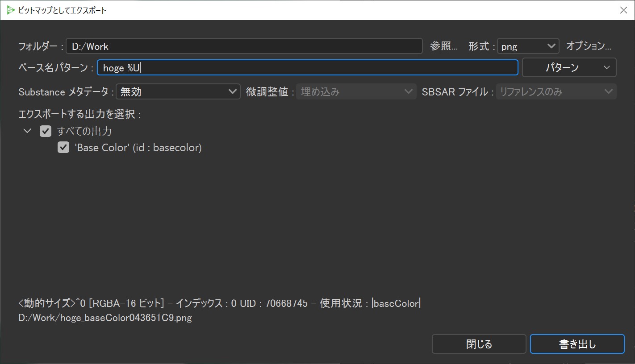Open the オプション... format settings
The image size is (635, 364).
[x=589, y=46]
